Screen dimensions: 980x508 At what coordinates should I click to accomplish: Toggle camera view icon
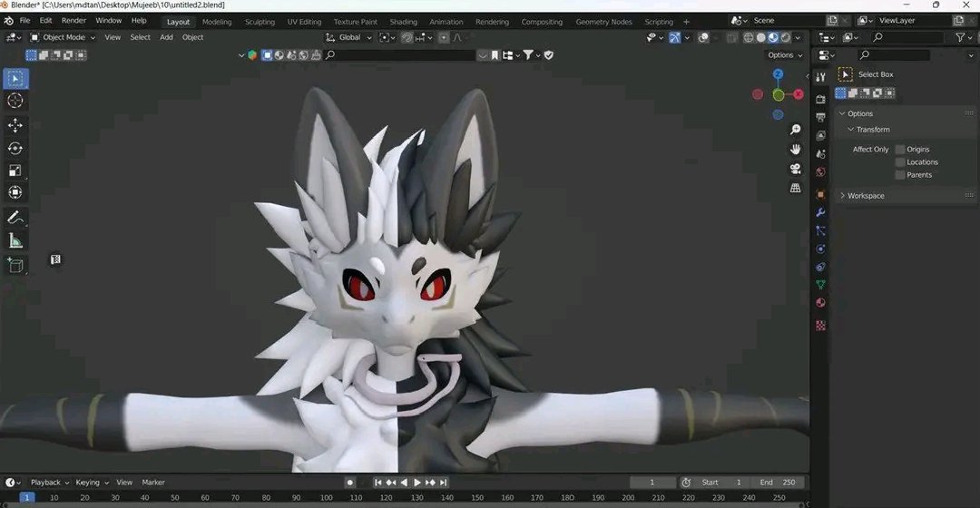[795, 169]
